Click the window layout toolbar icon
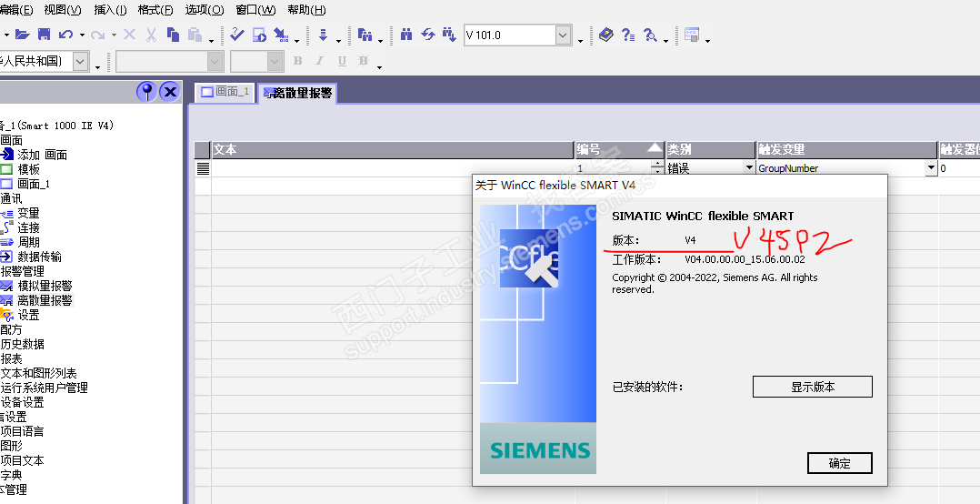Viewport: 980px width, 504px height. coord(692,35)
